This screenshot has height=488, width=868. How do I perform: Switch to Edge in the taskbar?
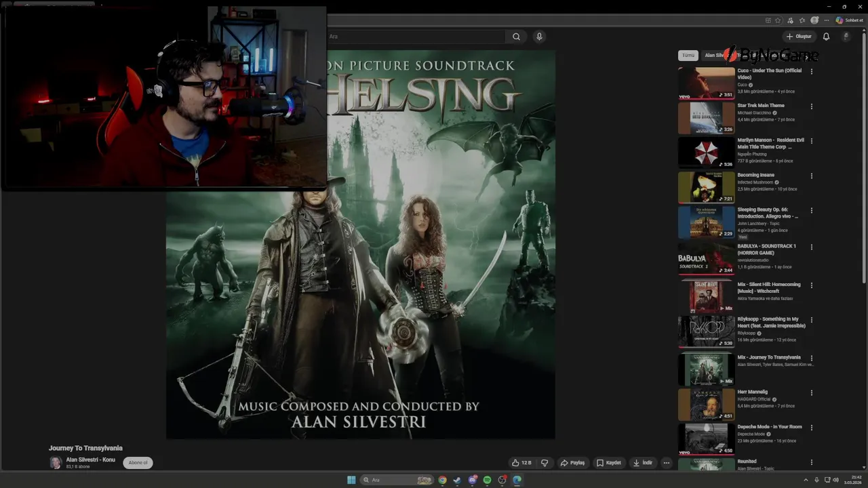[517, 480]
